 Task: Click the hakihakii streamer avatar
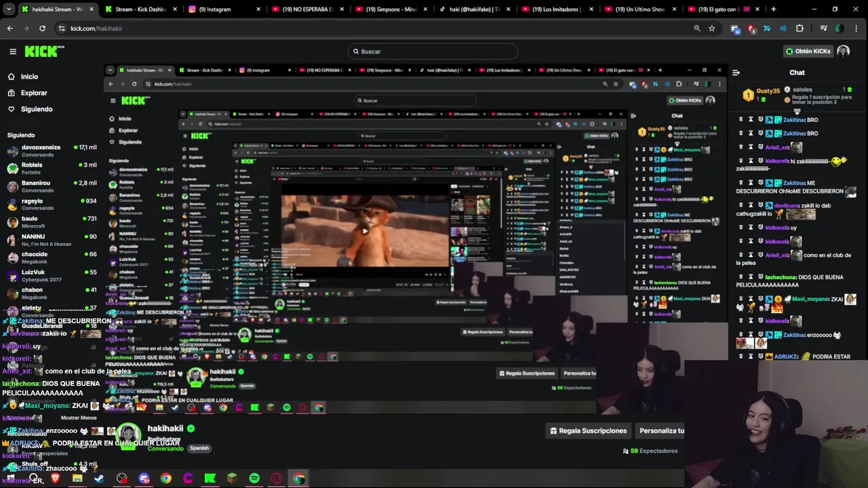128,434
